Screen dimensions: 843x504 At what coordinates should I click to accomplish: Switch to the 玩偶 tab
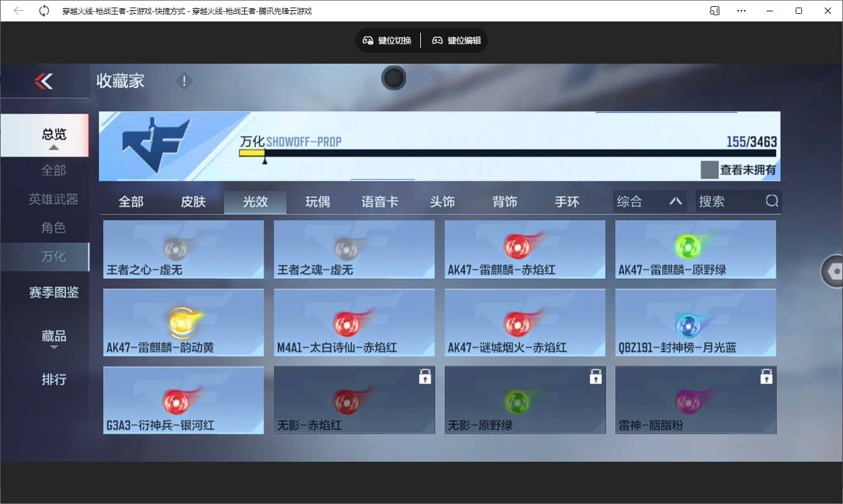(318, 201)
